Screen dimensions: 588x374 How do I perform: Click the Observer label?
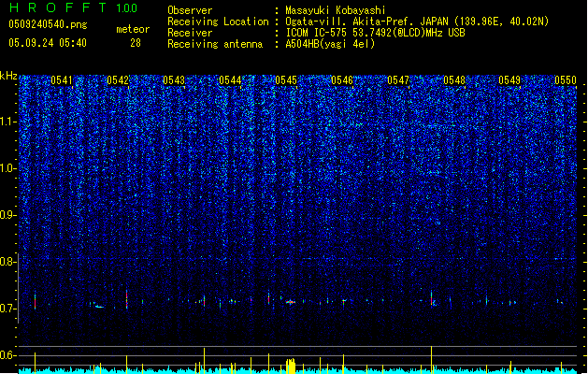pyautogui.click(x=190, y=10)
